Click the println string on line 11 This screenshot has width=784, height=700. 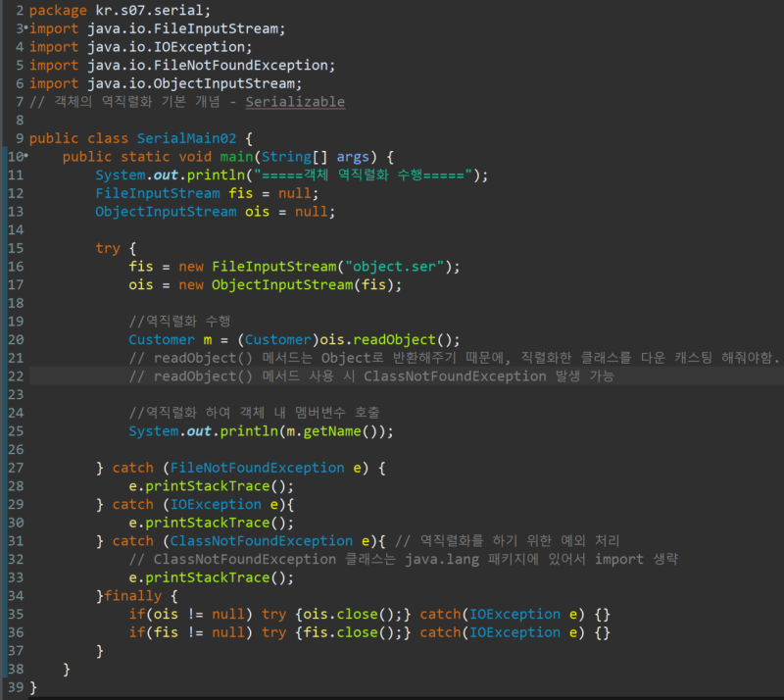pyautogui.click(x=363, y=175)
